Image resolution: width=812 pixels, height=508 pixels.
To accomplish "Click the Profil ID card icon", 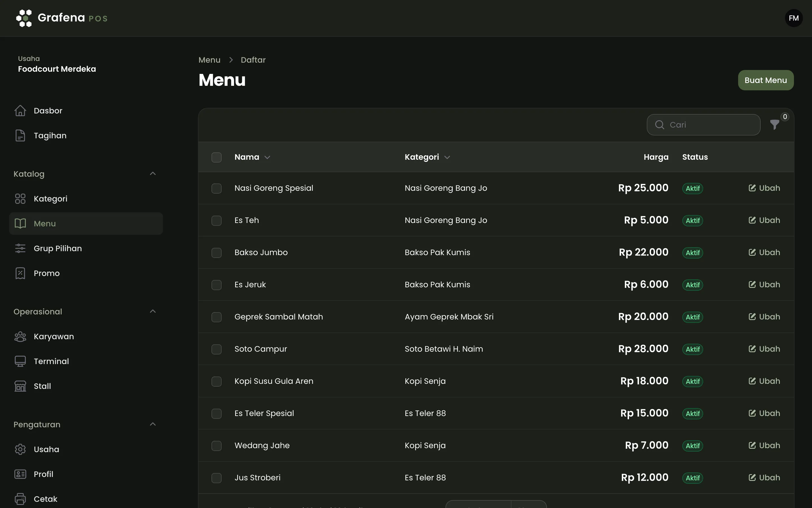I will point(20,474).
